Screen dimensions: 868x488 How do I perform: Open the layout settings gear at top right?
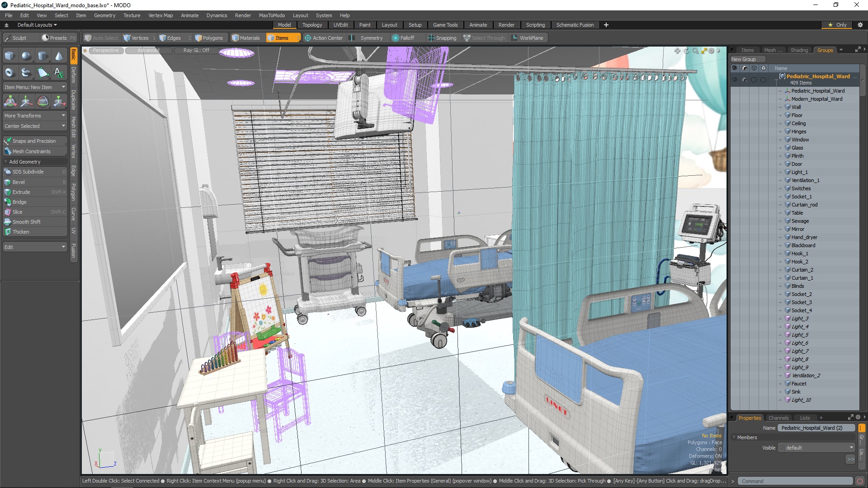pyautogui.click(x=860, y=25)
